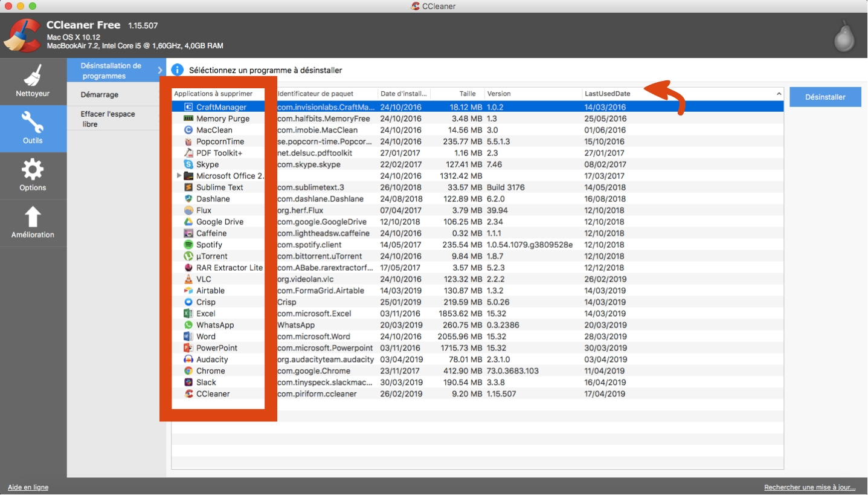The height and width of the screenshot is (495, 868).
Task: Expand the Microsoft Office folder row
Action: pos(179,176)
